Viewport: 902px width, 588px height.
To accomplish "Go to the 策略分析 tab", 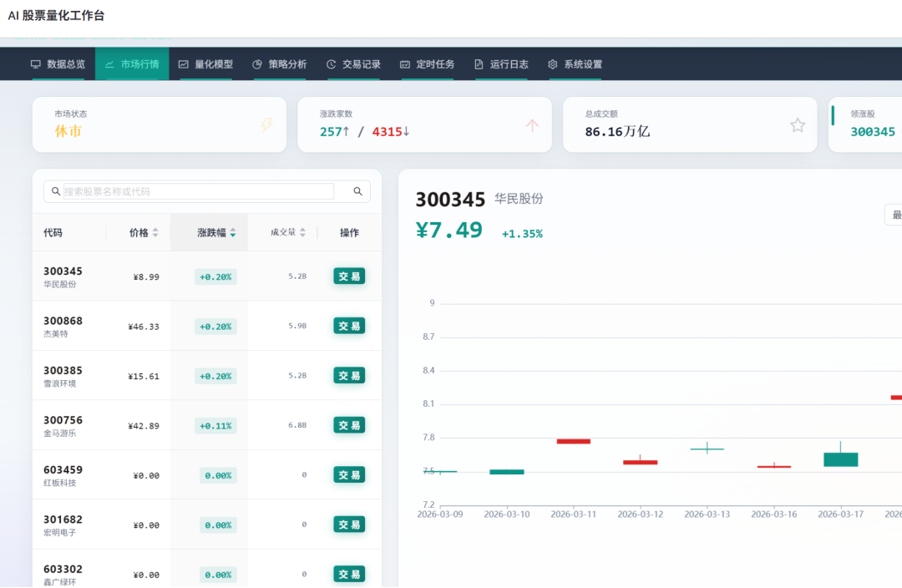I will (280, 63).
